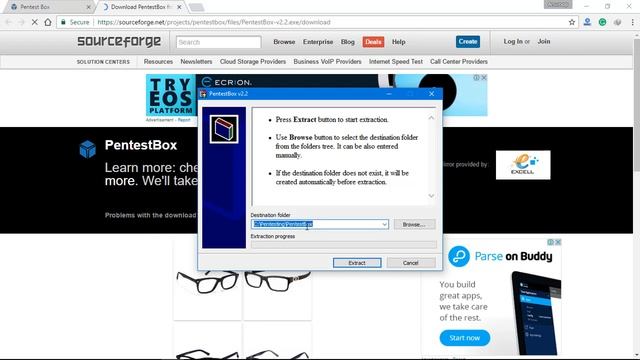The height and width of the screenshot is (360, 640).
Task: Open Cloud Storage Providers link
Action: (253, 62)
